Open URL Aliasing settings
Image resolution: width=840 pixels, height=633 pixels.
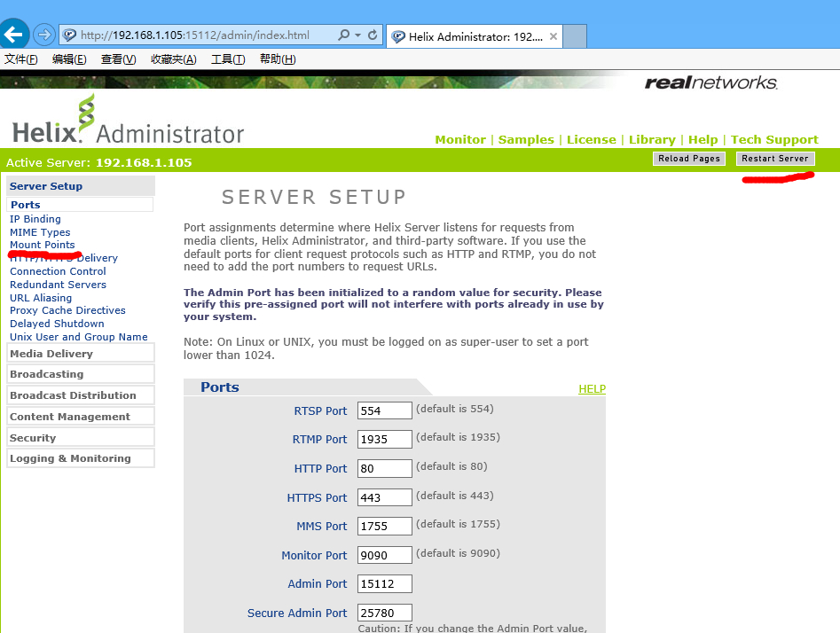(41, 298)
